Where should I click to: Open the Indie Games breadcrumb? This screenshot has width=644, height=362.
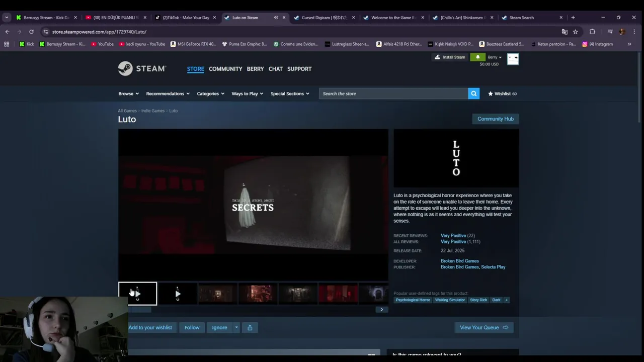(x=153, y=111)
